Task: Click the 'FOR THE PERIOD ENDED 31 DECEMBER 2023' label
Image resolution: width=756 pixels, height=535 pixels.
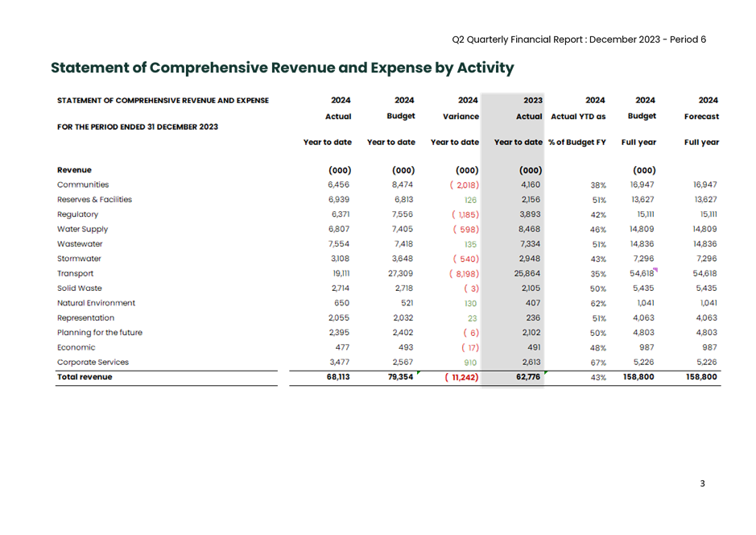Action: pos(138,126)
